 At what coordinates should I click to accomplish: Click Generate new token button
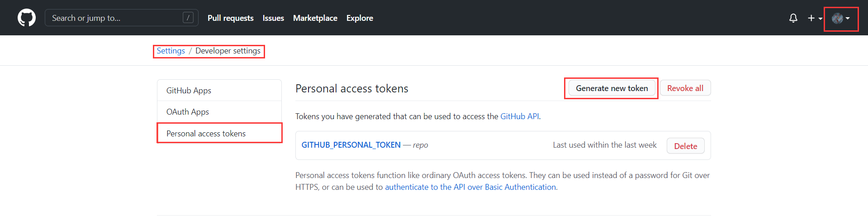612,88
